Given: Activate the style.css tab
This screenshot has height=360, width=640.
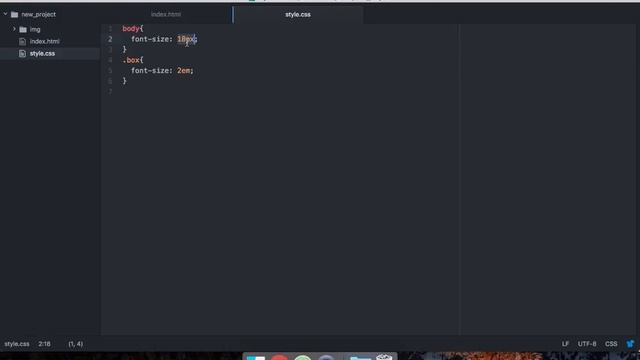Looking at the screenshot, I should coord(298,14).
